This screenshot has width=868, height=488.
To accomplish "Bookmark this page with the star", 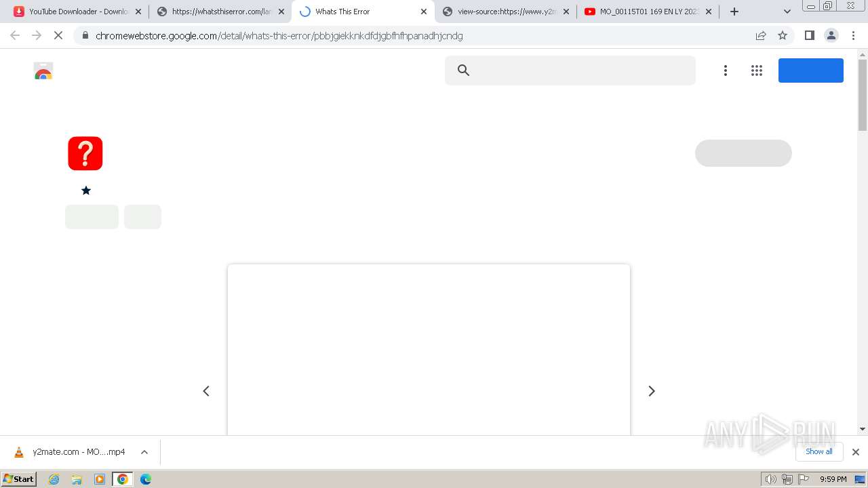I will [x=783, y=35].
